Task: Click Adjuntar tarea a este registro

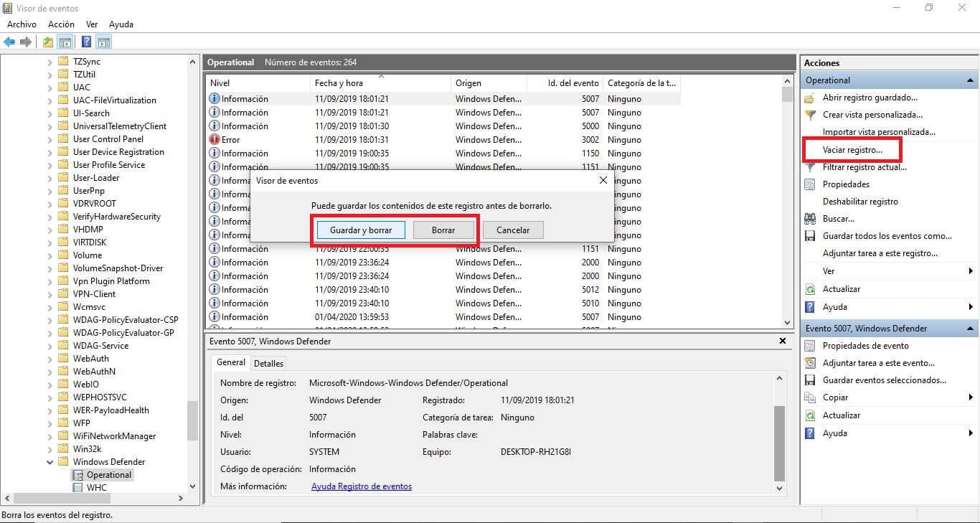Action: [880, 253]
